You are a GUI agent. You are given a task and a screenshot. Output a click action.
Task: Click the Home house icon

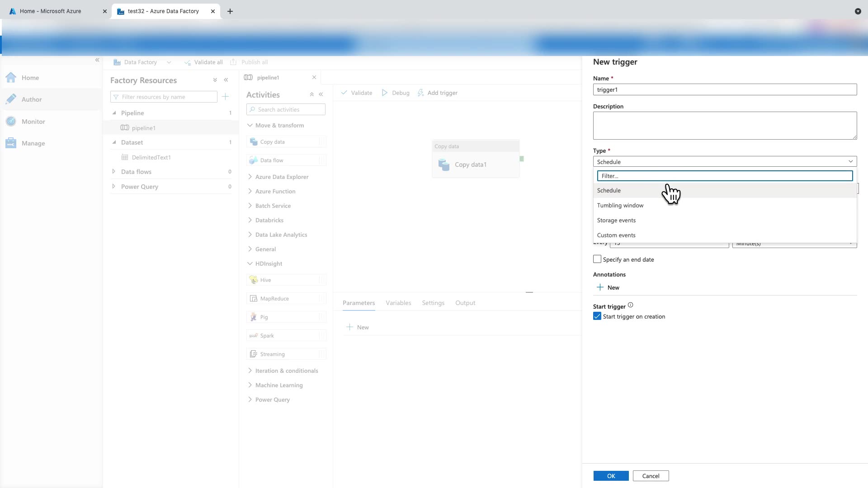click(x=11, y=78)
